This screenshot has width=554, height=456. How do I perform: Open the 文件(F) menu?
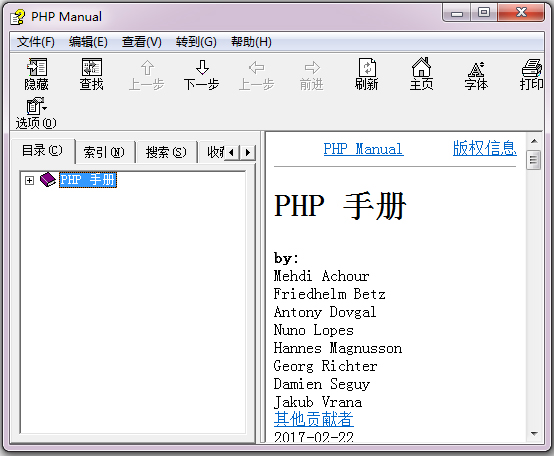[x=36, y=42]
